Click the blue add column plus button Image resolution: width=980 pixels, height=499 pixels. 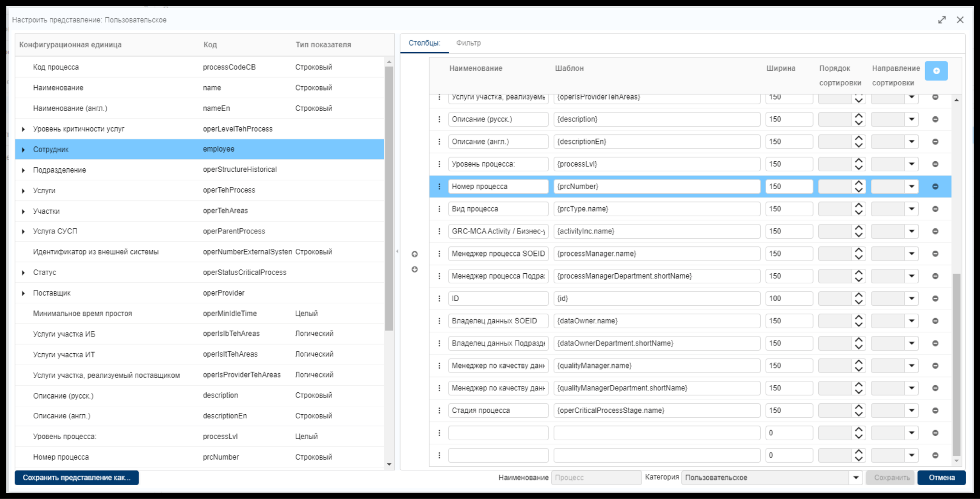point(935,71)
